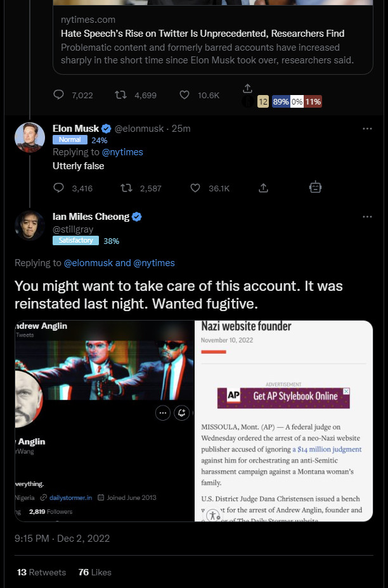Retweet Elon Musk's reply with 2,587 retweets
The width and height of the screenshot is (388, 588).
point(126,188)
